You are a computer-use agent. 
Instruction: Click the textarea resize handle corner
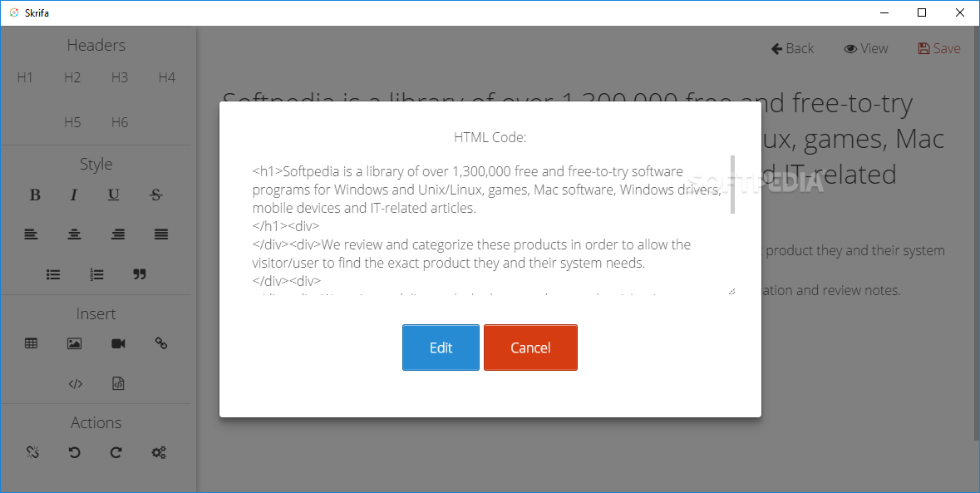click(731, 291)
